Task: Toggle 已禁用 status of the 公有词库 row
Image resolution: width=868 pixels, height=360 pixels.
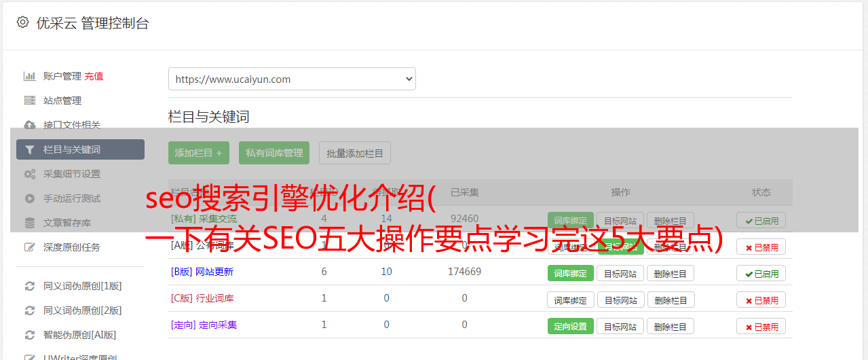Action: point(761,247)
